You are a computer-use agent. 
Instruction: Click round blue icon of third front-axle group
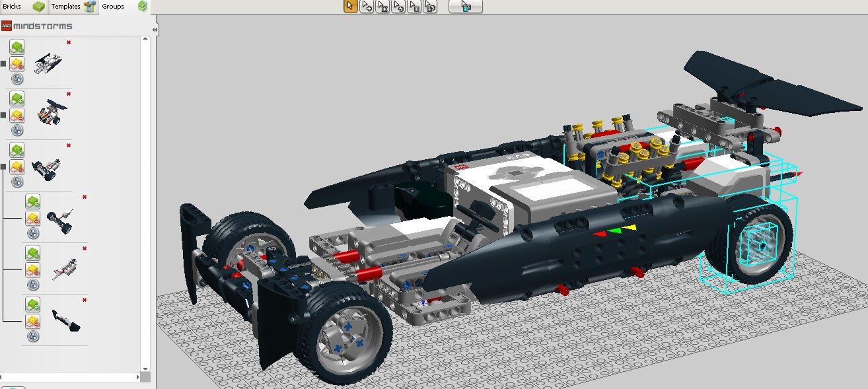[x=17, y=182]
